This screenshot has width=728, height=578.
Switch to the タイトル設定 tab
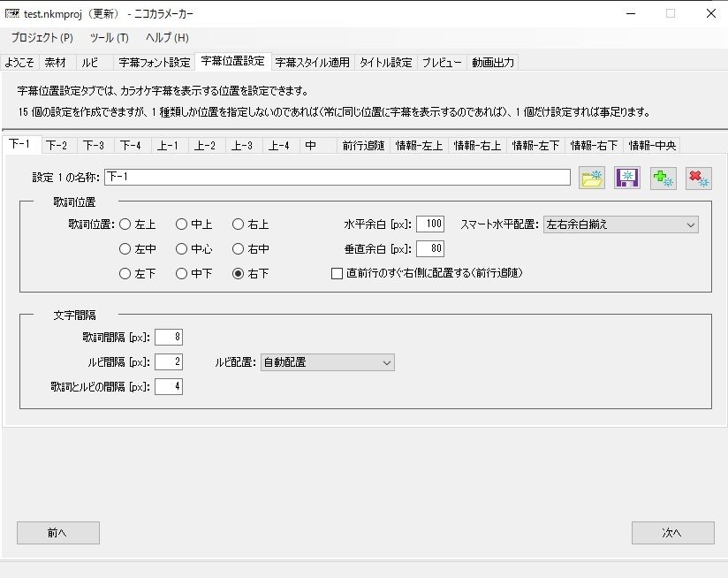click(x=386, y=62)
